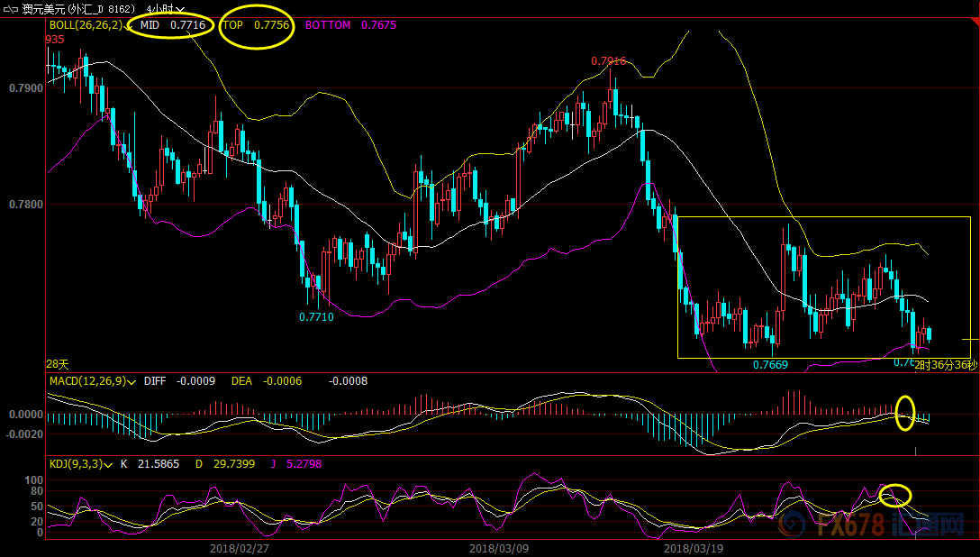Click the link icon beside 澳元美元 title
This screenshot has height=557, width=980.
click(12, 8)
